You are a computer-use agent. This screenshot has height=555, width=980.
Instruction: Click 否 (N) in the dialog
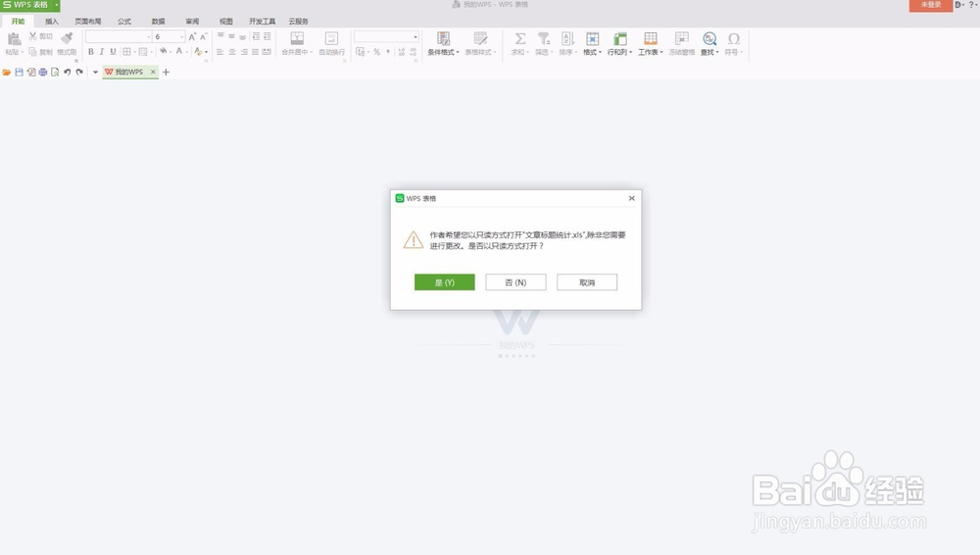click(515, 282)
